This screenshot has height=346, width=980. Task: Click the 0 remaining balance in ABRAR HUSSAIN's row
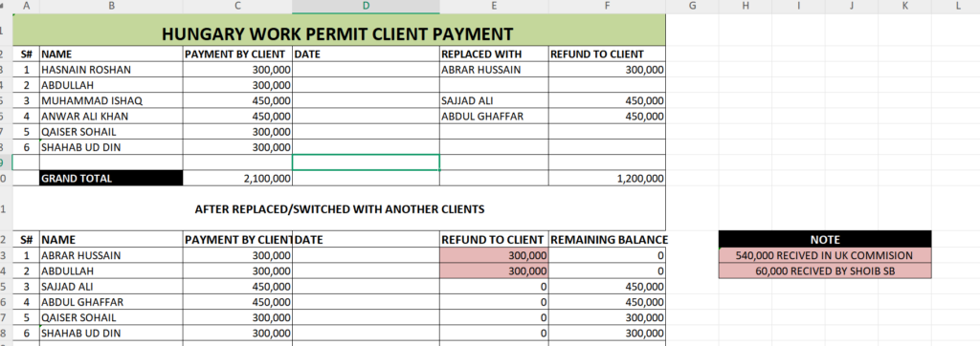607,255
